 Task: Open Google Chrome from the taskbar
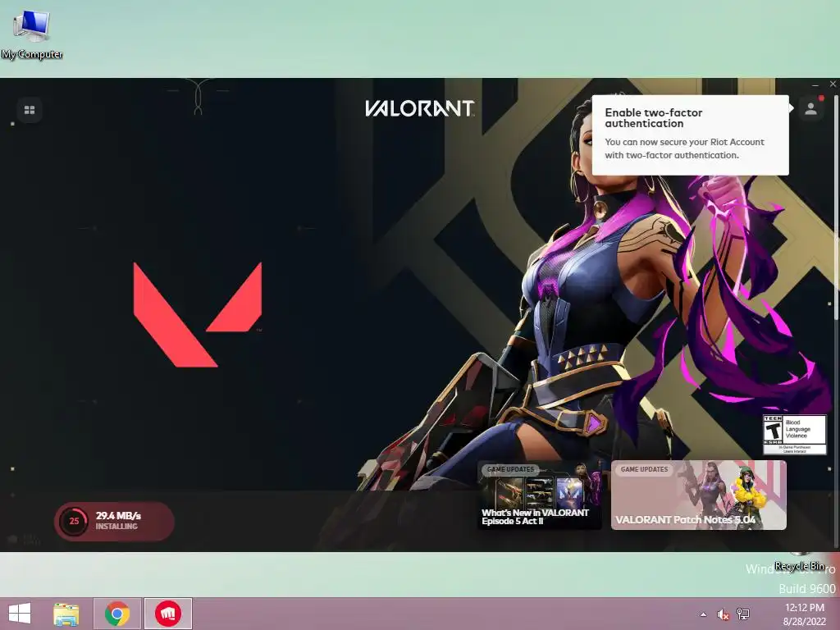117,614
